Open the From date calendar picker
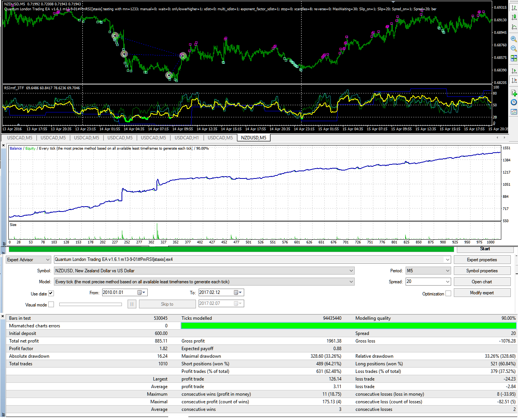Image resolution: width=518 pixels, height=420 pixels. pos(142,292)
